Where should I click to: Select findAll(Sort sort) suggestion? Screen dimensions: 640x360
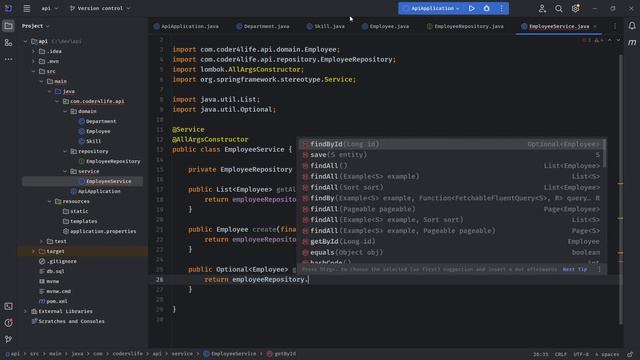[451, 187]
